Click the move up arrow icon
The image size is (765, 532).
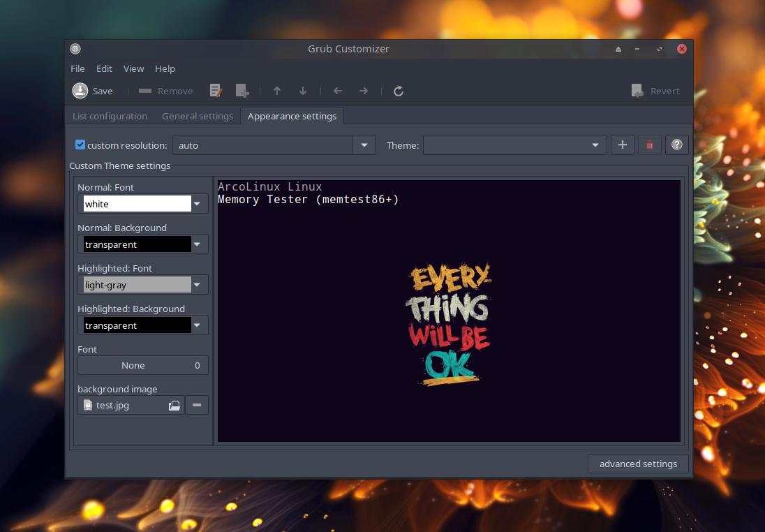pyautogui.click(x=277, y=91)
